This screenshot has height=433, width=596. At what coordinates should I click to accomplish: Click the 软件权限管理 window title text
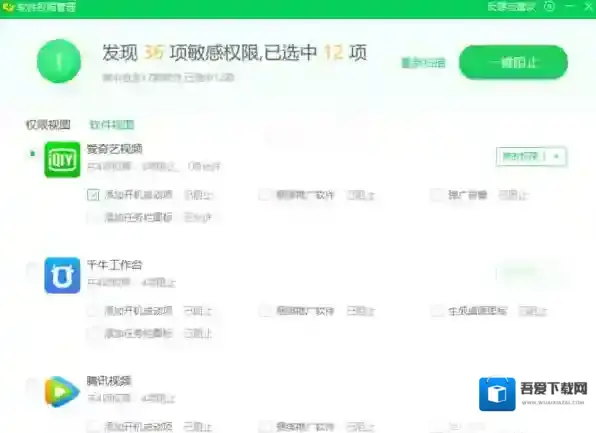[x=46, y=7]
